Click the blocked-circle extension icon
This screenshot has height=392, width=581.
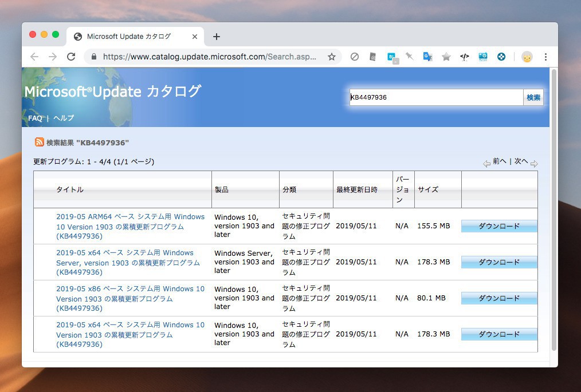(x=355, y=57)
